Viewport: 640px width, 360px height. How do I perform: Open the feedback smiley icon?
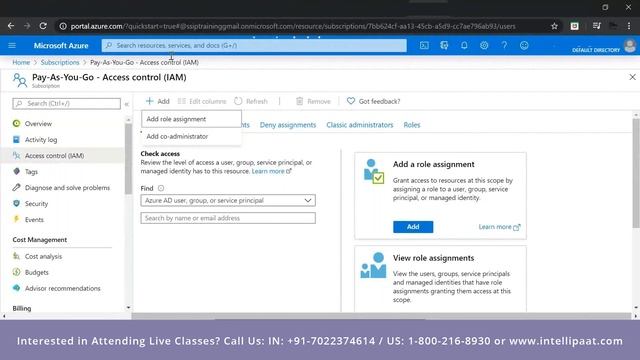pyautogui.click(x=524, y=45)
